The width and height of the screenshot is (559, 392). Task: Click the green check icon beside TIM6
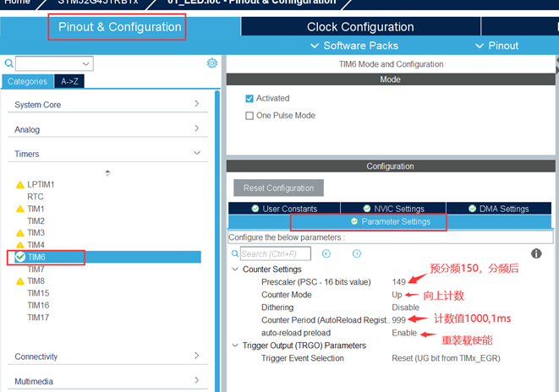[19, 257]
